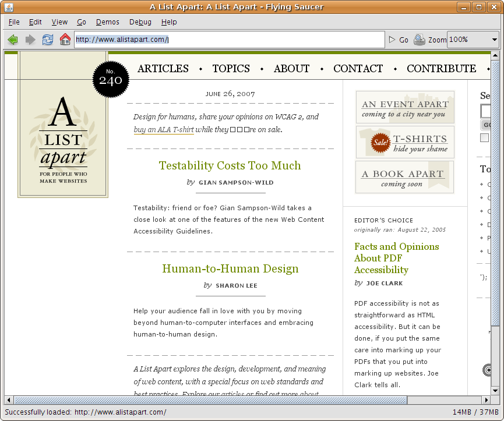Open the ABOUT navigation link
This screenshot has height=421, width=504.
coord(291,68)
